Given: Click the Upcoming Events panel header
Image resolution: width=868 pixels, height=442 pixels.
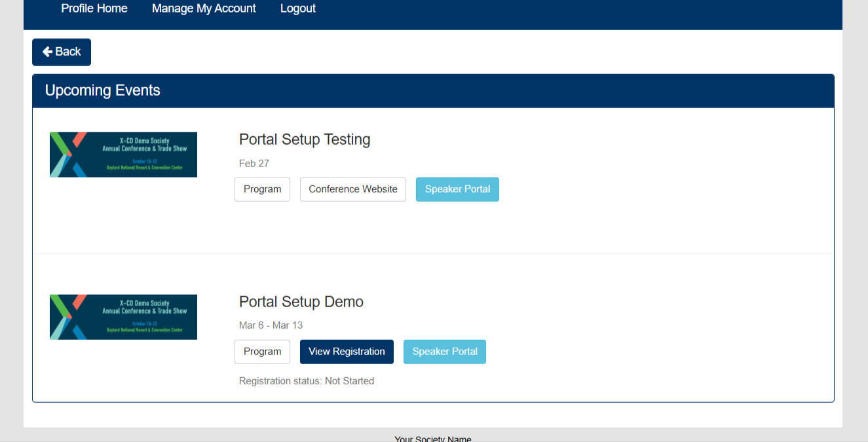Looking at the screenshot, I should pyautogui.click(x=433, y=90).
